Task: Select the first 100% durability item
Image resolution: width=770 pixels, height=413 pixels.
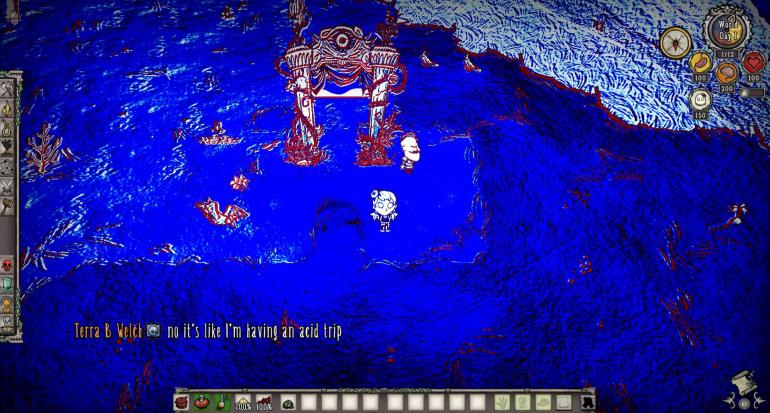Action: 243,403
